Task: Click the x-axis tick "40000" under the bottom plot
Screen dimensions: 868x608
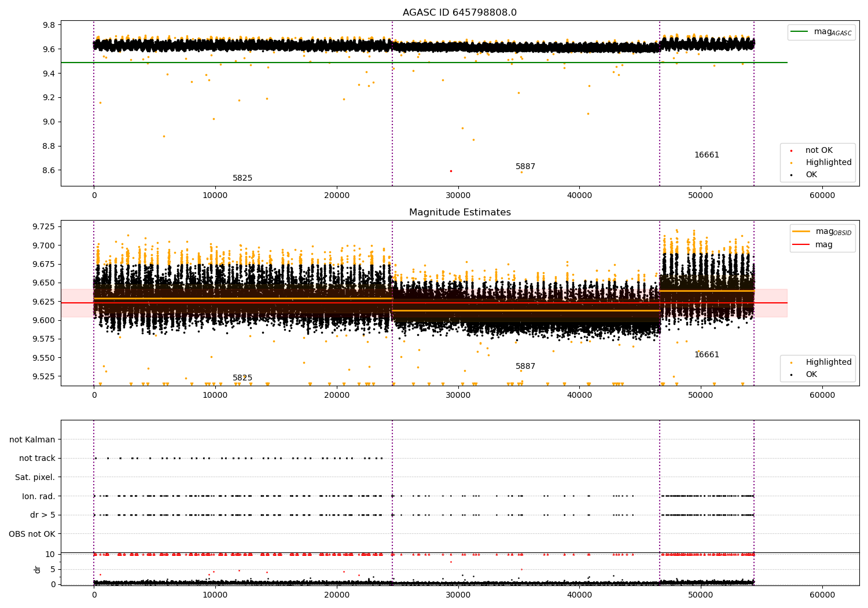Action: [x=579, y=595]
